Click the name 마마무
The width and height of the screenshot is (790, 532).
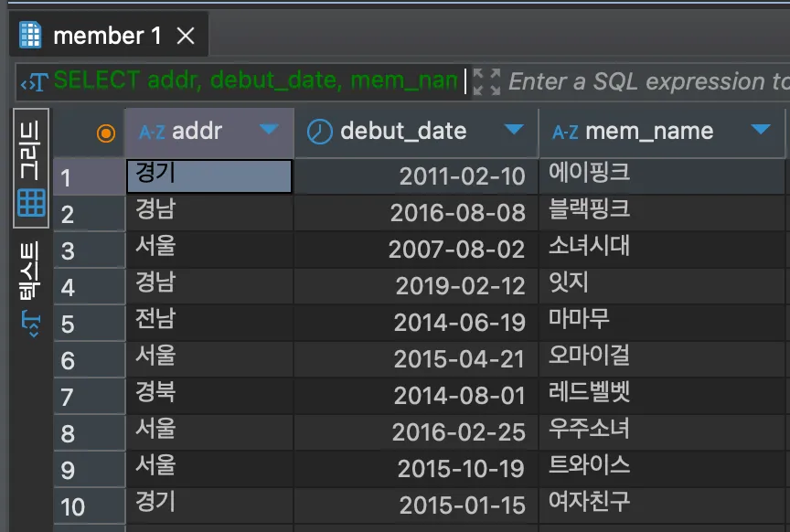(579, 318)
